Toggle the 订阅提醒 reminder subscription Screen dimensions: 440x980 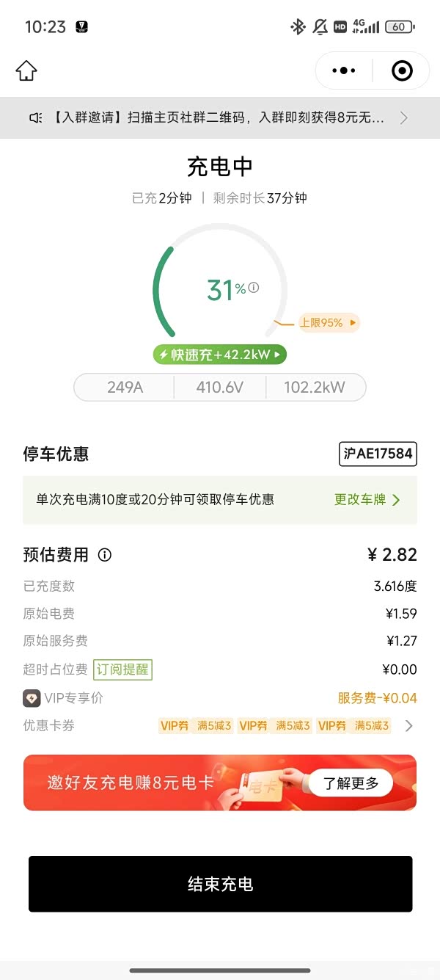tap(122, 669)
